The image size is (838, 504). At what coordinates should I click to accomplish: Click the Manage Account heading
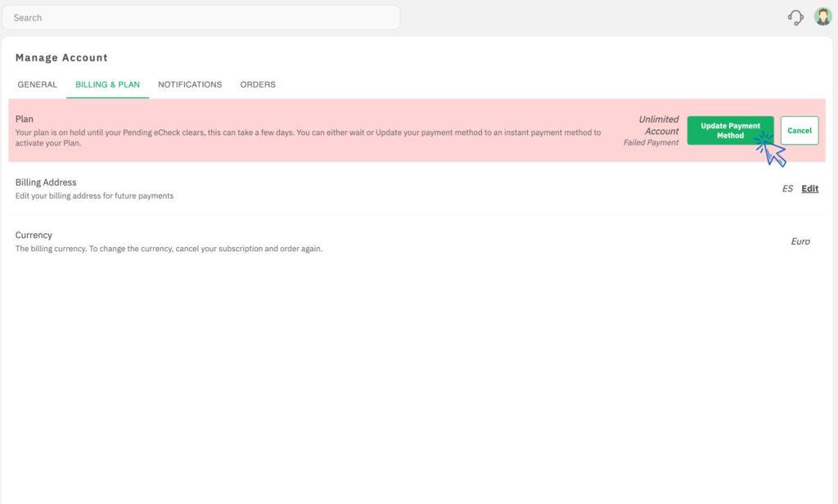click(61, 57)
